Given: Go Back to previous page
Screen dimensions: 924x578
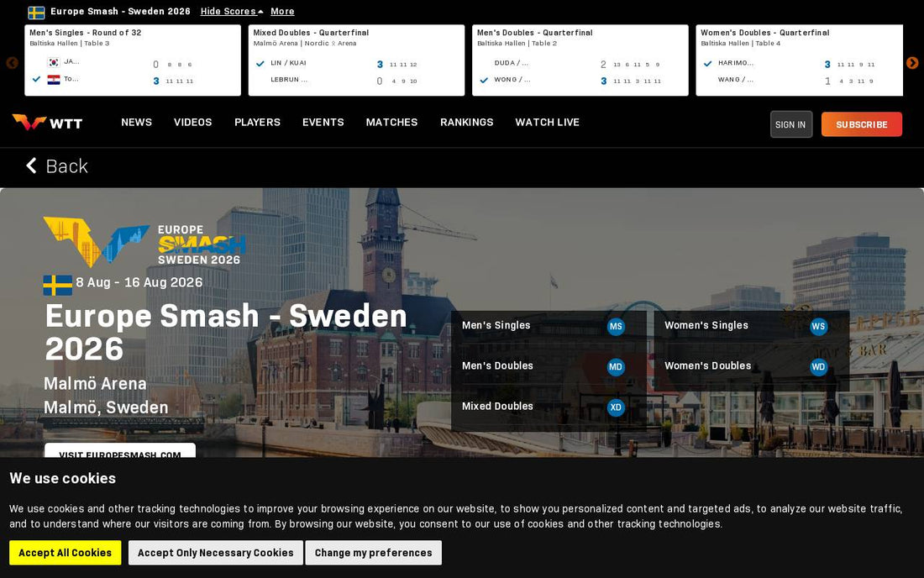Looking at the screenshot, I should (57, 166).
